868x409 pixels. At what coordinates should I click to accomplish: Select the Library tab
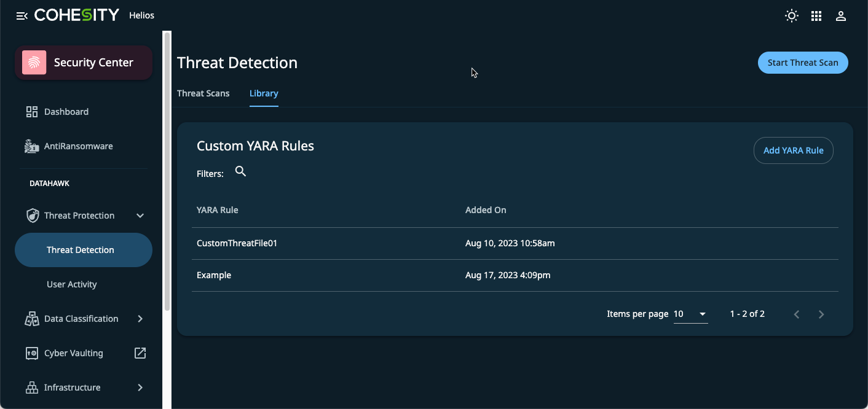(x=264, y=93)
